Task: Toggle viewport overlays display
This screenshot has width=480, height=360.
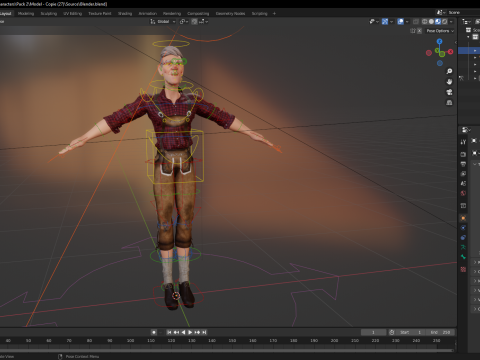Action: [x=401, y=22]
